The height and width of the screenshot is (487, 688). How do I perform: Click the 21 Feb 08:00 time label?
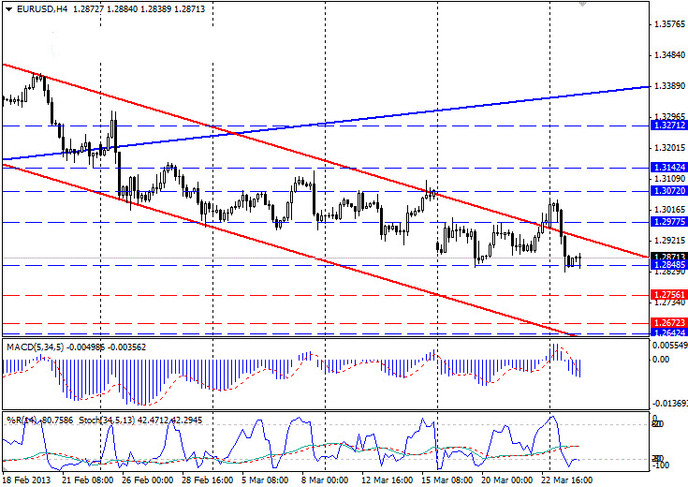87,480
